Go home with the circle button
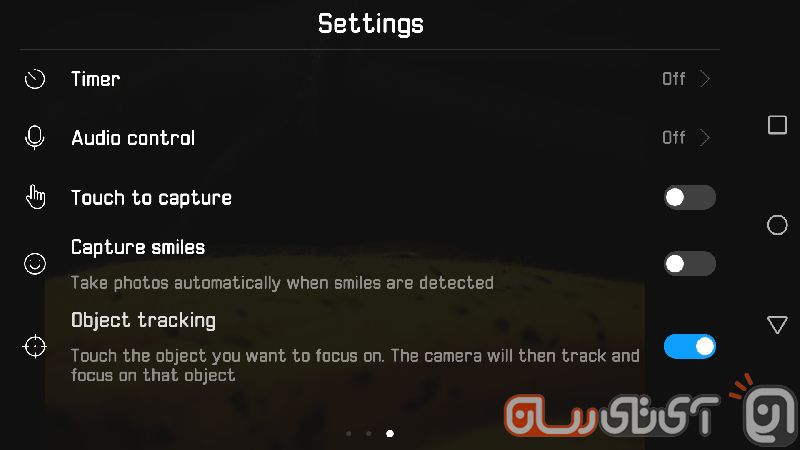Viewport: 800px width, 450px height. pyautogui.click(x=777, y=225)
